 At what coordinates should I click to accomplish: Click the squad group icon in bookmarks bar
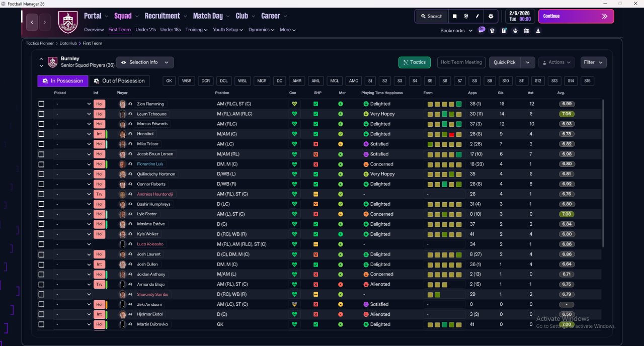[515, 31]
